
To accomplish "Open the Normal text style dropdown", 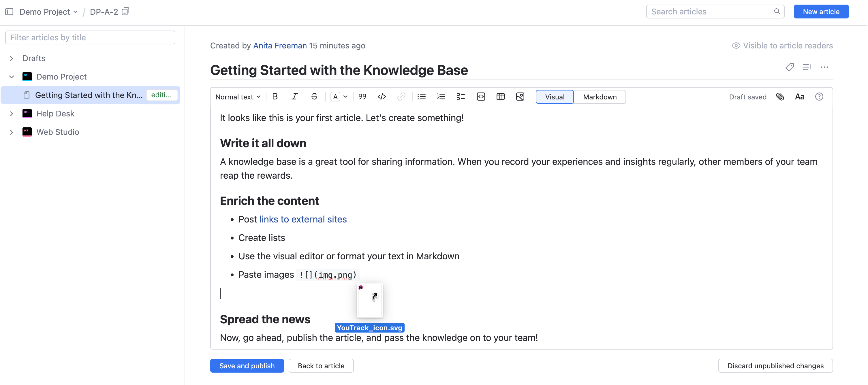I will tap(238, 97).
